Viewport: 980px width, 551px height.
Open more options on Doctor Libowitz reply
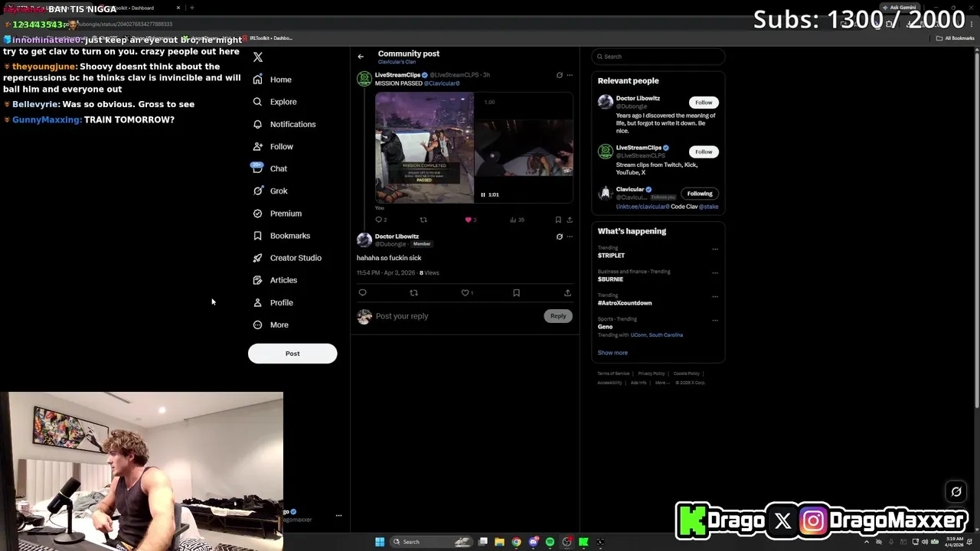569,237
